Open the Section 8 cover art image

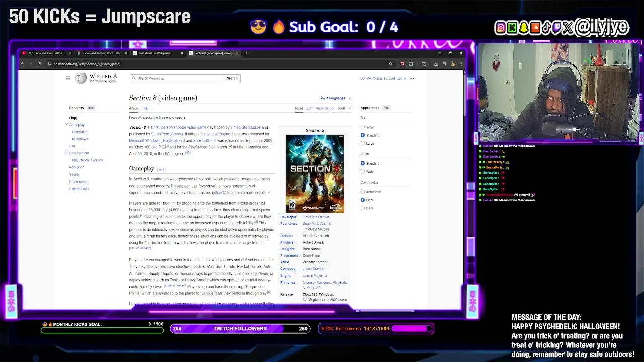(x=315, y=174)
